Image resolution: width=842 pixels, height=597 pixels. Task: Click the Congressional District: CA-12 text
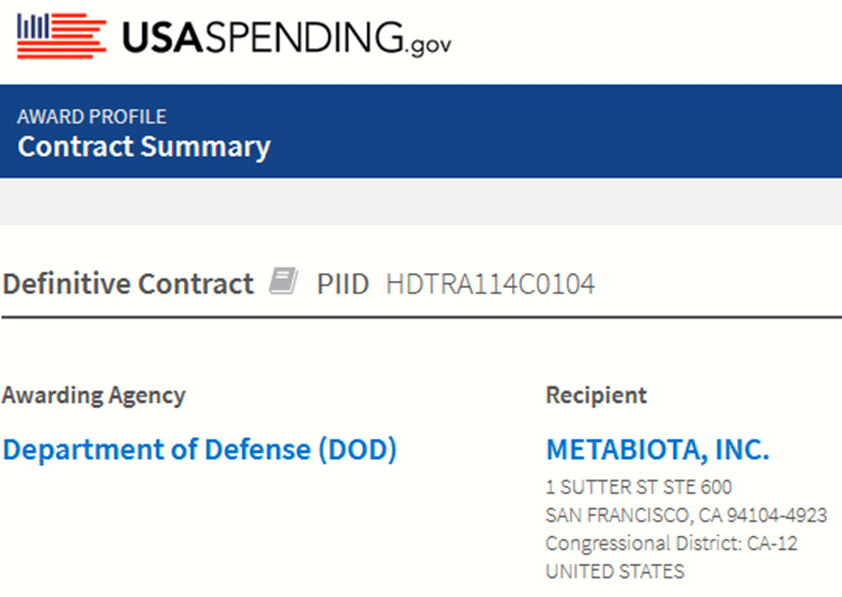pyautogui.click(x=671, y=543)
